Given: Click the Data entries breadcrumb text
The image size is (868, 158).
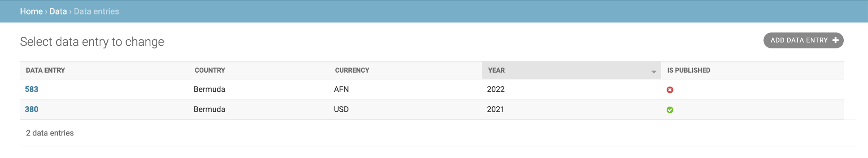Looking at the screenshot, I should [97, 11].
